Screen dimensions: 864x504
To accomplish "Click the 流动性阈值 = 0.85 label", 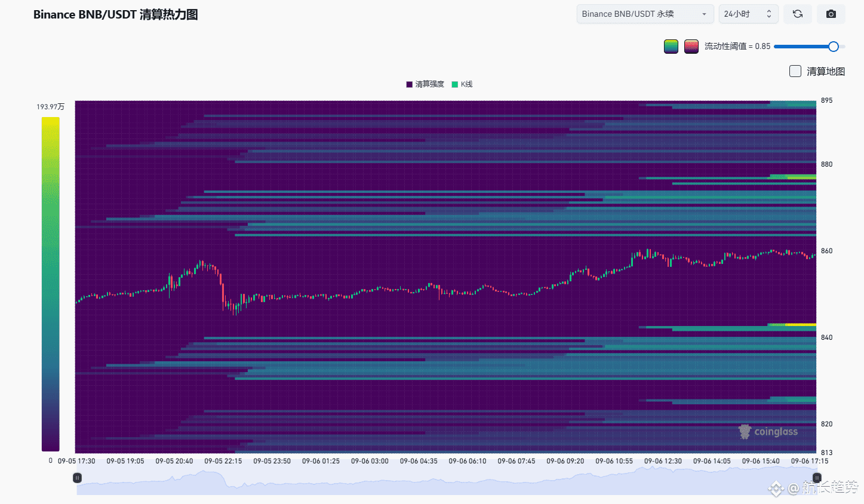I will (x=737, y=47).
